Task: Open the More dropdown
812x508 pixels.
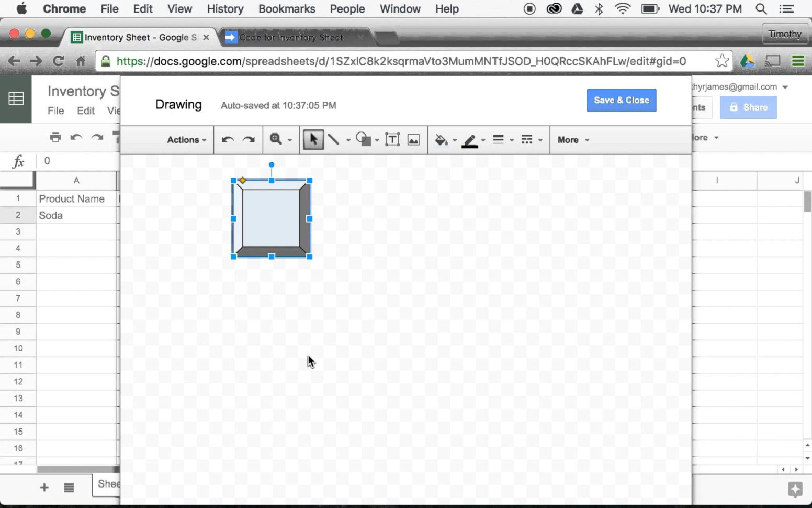Action: (x=571, y=139)
